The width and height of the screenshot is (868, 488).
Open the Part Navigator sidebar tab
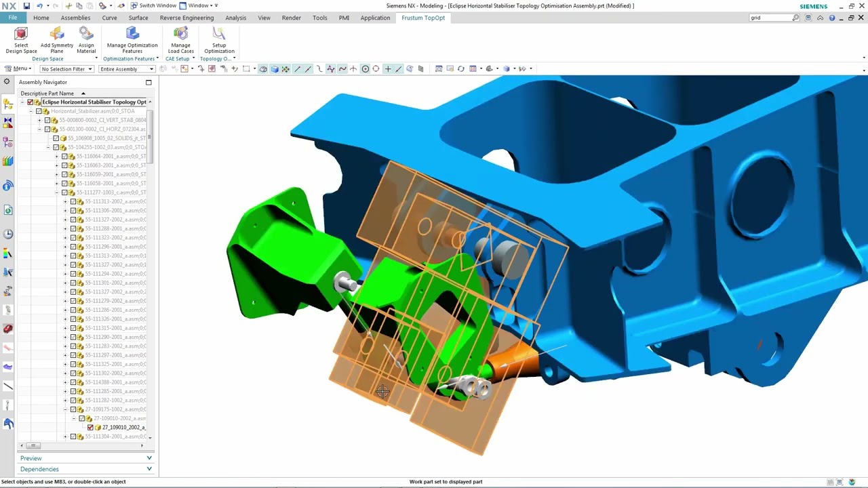pos(8,142)
